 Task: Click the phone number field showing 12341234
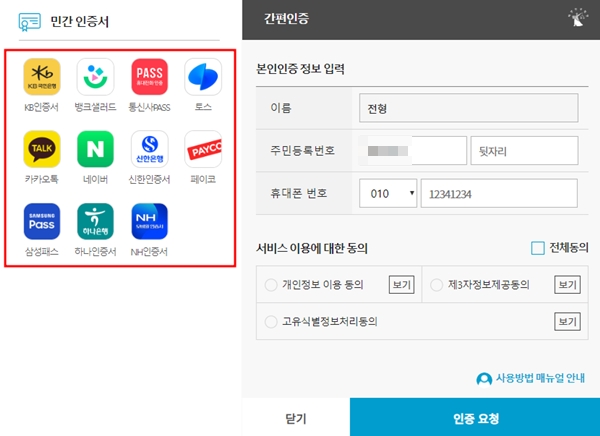pyautogui.click(x=499, y=193)
